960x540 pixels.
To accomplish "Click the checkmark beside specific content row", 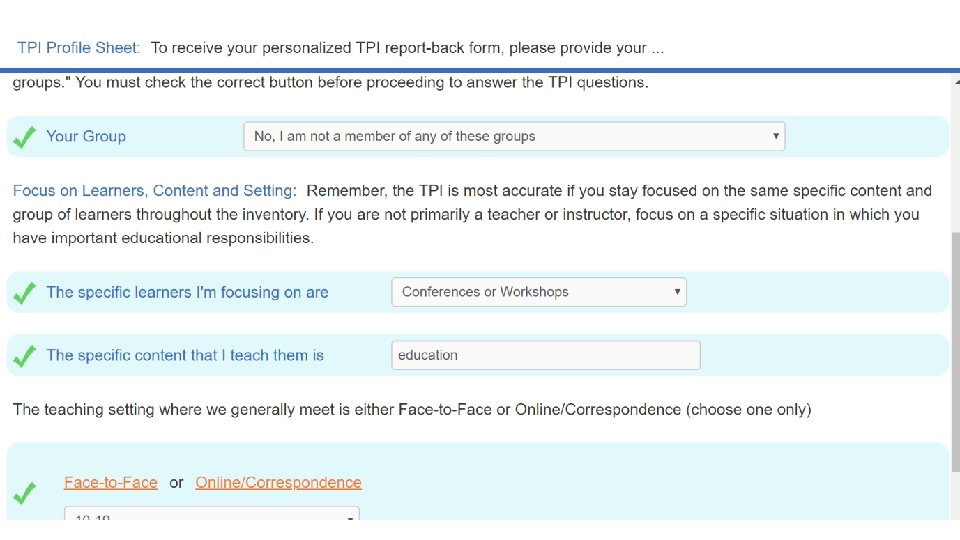I will click(25, 355).
